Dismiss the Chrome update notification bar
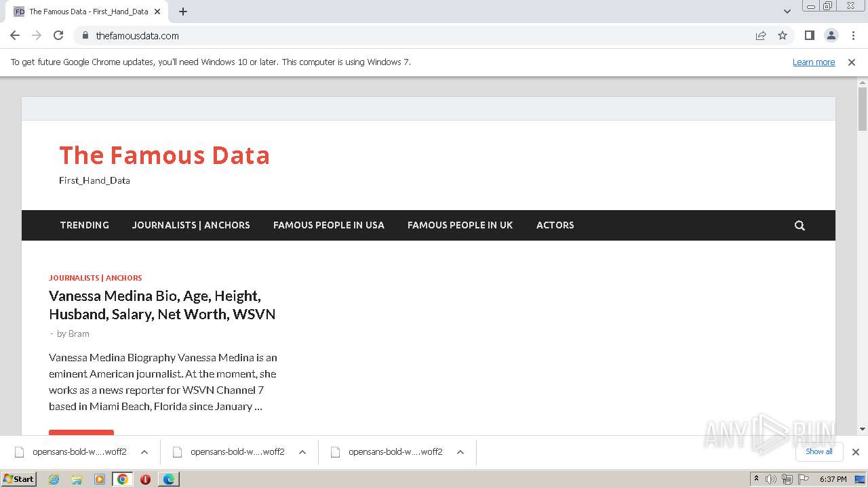 (852, 62)
